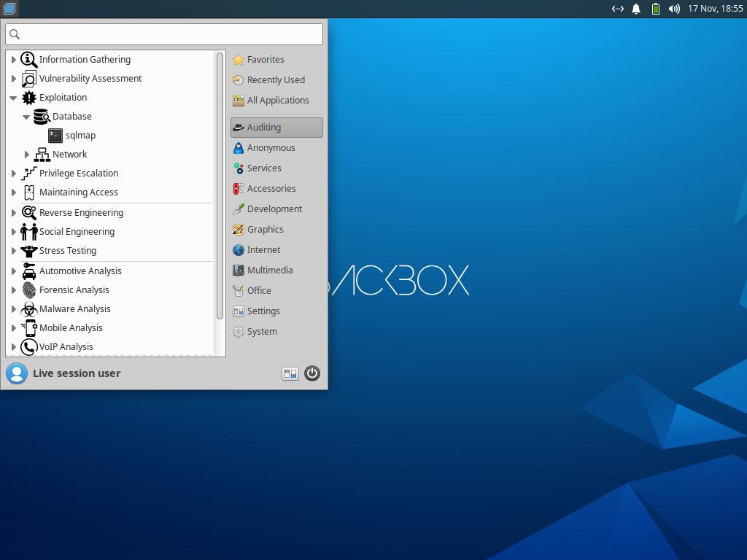Launch sqlmap via its terminal icon
Viewport: 747px width, 560px height.
coord(55,136)
